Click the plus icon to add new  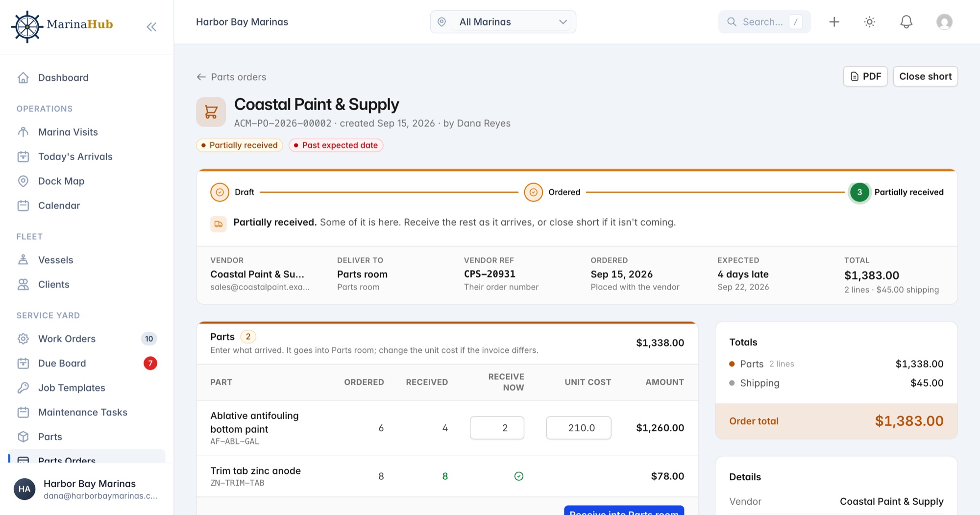pos(834,22)
